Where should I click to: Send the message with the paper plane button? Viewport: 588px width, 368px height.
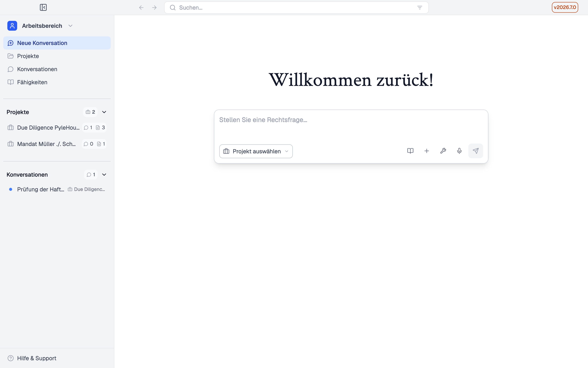point(475,151)
